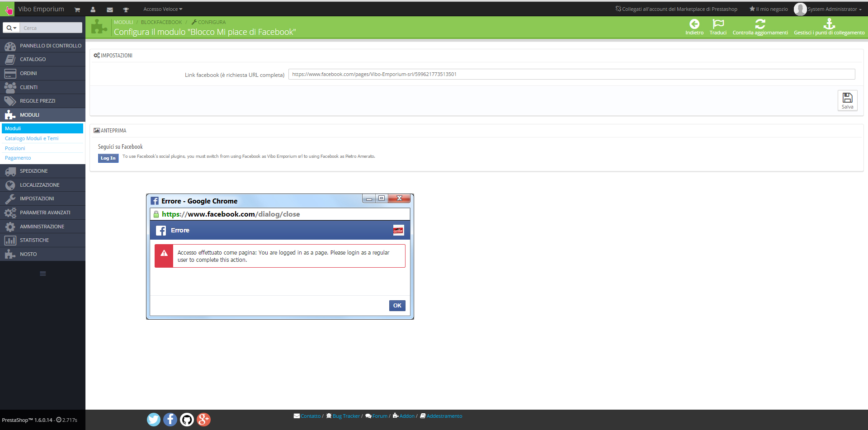The image size is (868, 430).
Task: Click the Controlla aggiornamenti refresh icon
Action: pyautogui.click(x=760, y=24)
